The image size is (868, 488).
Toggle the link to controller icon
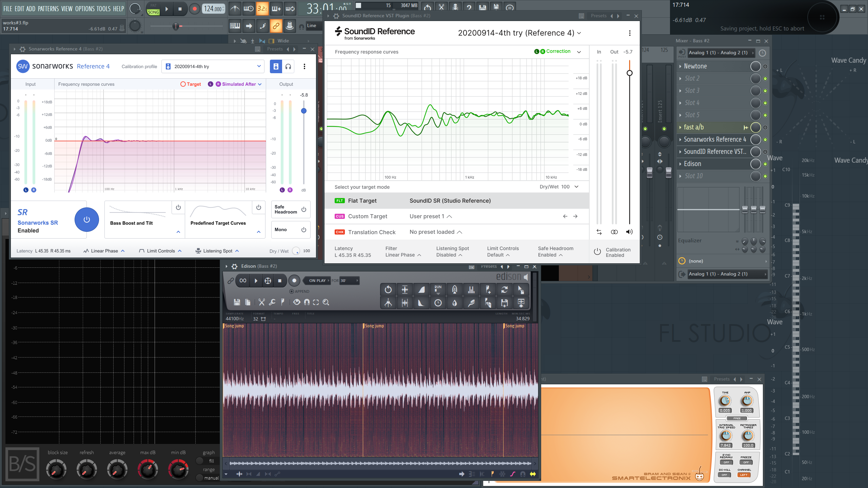coord(276,26)
